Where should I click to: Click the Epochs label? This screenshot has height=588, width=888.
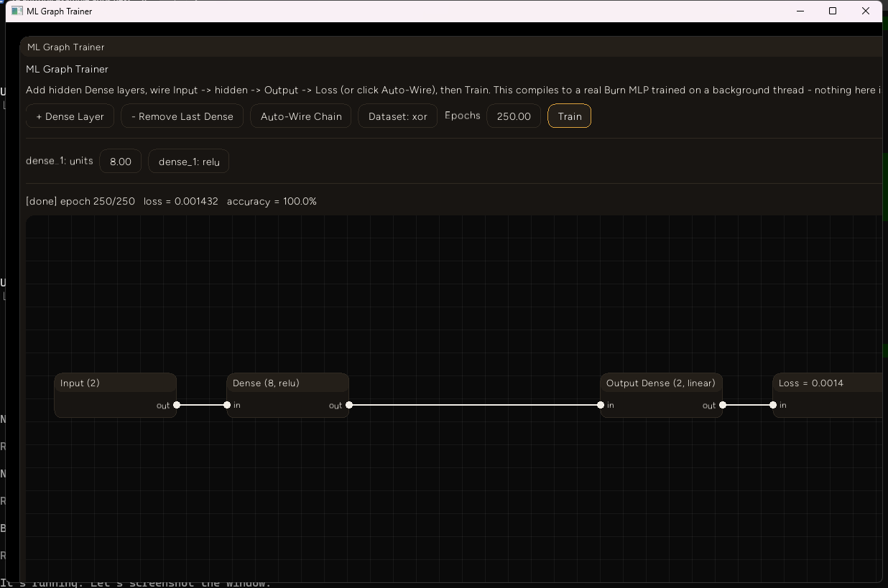(x=463, y=116)
